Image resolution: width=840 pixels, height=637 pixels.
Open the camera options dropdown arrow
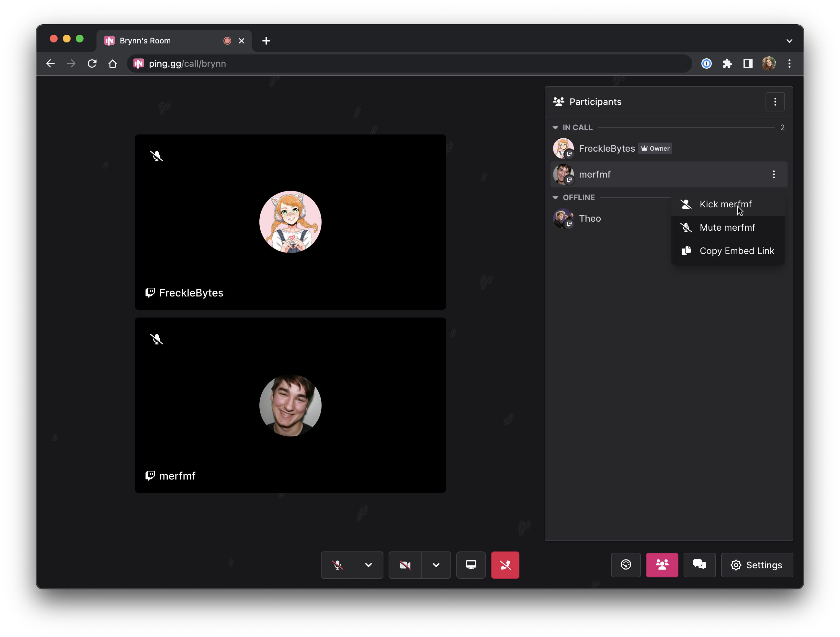436,565
